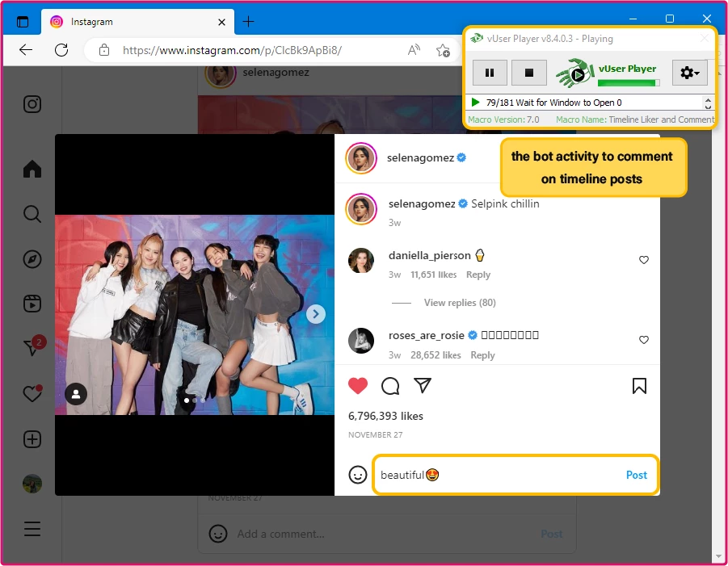Click the page's vertical scrollbar arrow
The image size is (728, 566).
pyautogui.click(x=719, y=556)
